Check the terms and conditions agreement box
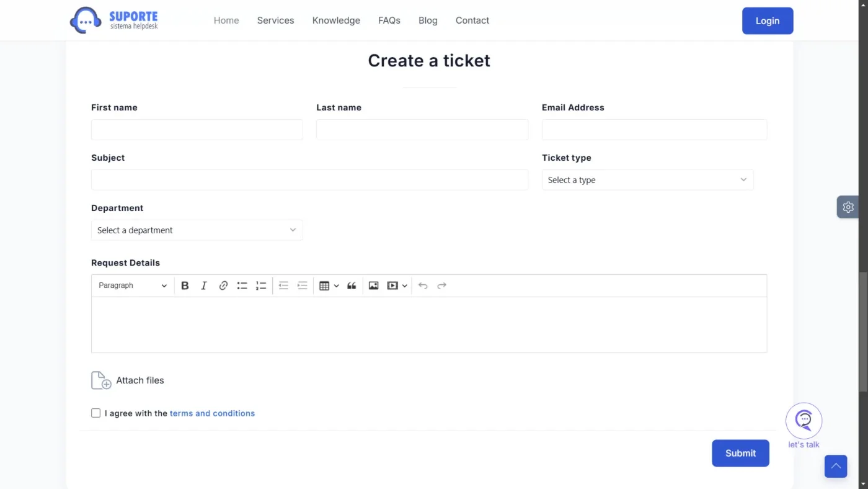Image resolution: width=868 pixels, height=489 pixels. pyautogui.click(x=95, y=413)
